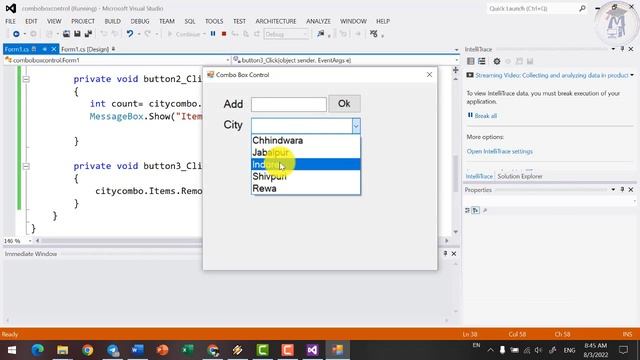Open IntelliTrace panel window options arrow
Screen dimensions: 640x360
click(x=613, y=49)
